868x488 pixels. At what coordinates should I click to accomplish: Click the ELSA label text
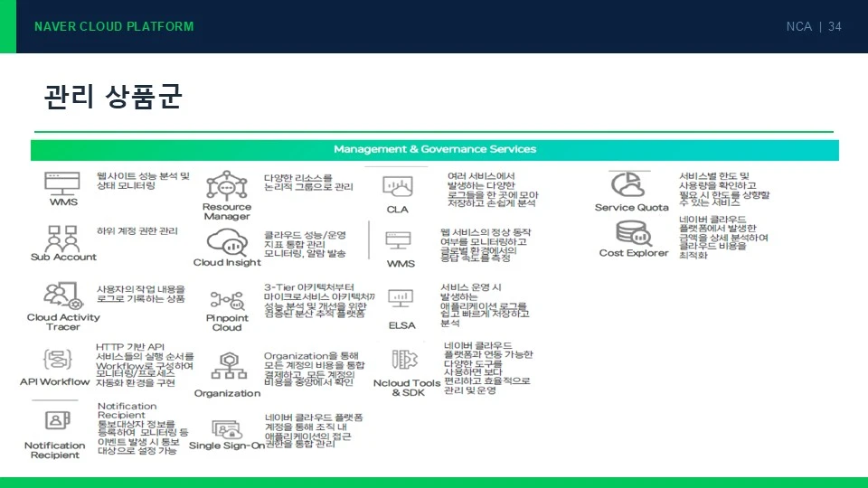(401, 325)
